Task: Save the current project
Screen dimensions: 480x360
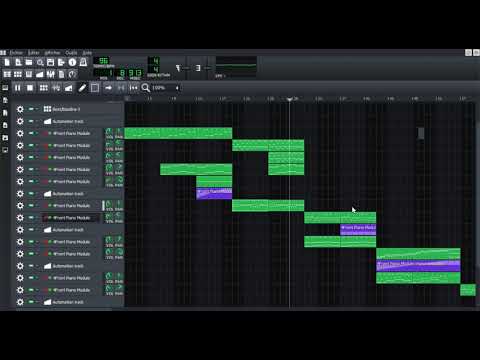Action: coord(51,62)
